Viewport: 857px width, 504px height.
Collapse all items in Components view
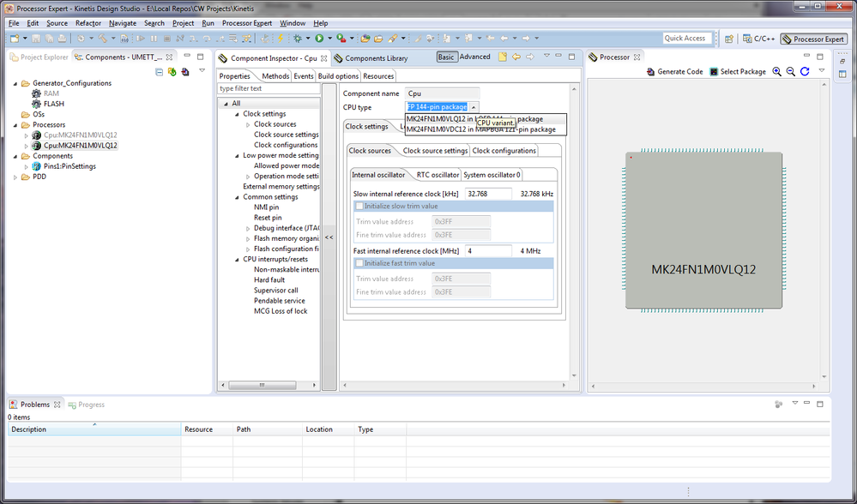coord(160,72)
